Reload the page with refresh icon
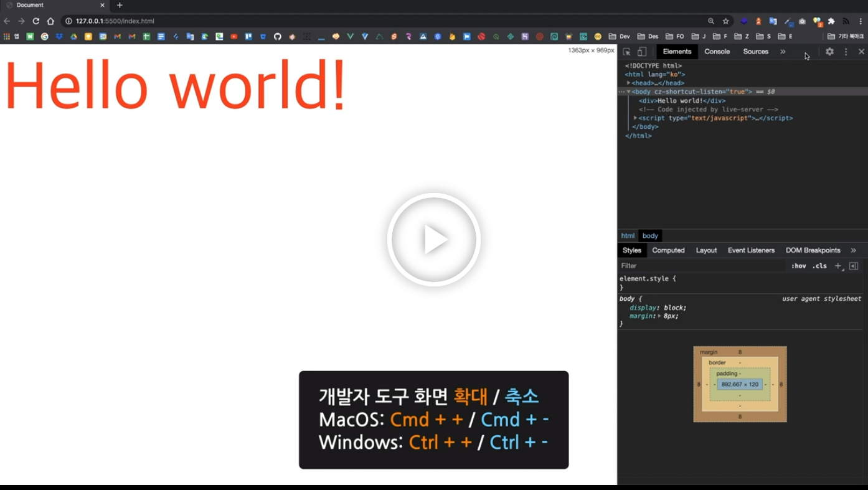Image resolution: width=868 pixels, height=490 pixels. (36, 21)
